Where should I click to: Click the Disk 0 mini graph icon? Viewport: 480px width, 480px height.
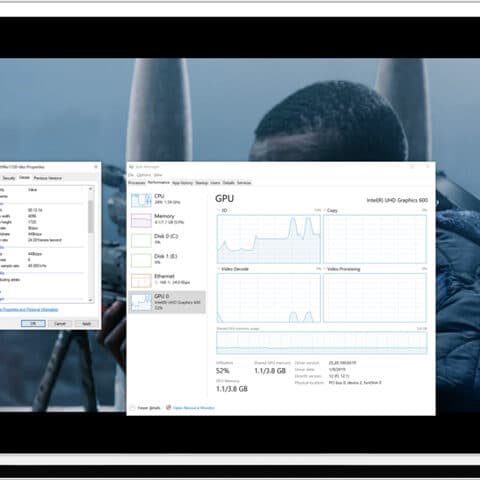tap(141, 240)
